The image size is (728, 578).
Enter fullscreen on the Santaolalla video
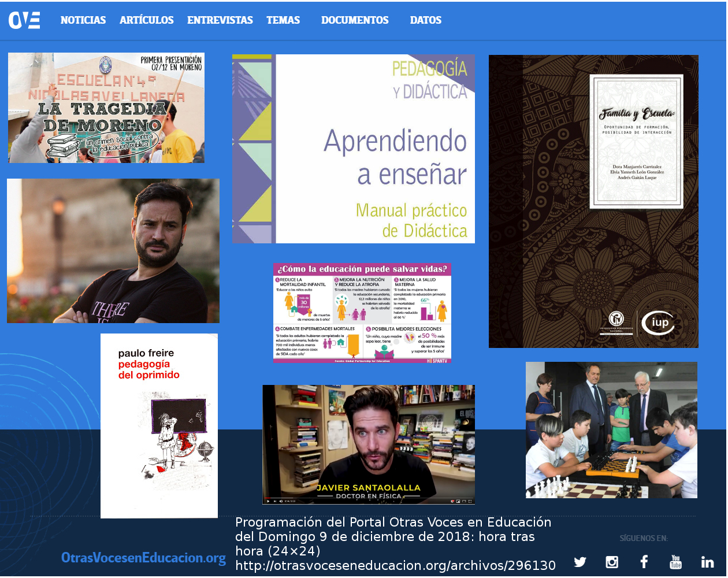point(470,501)
